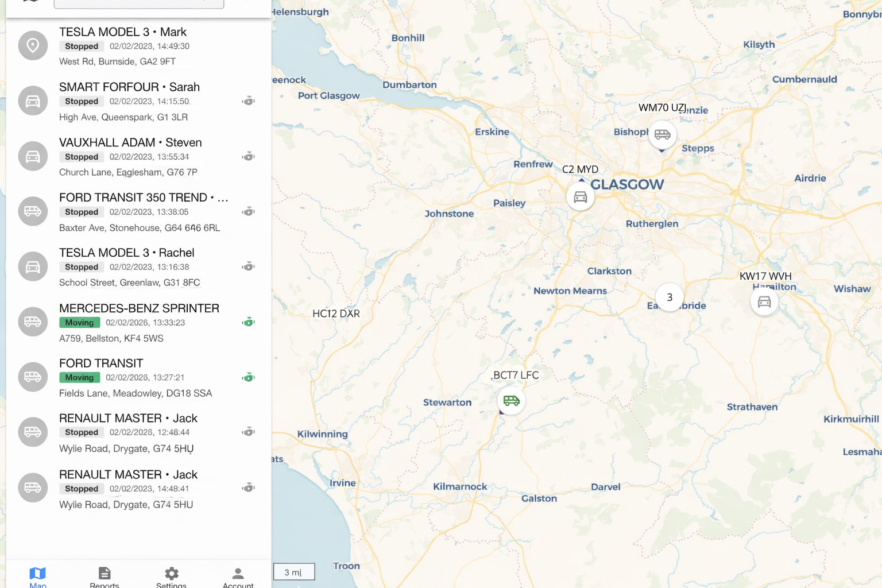Click the green engine icon for Mercedes-Benz Sprinter
The height and width of the screenshot is (588, 882).
point(248,322)
